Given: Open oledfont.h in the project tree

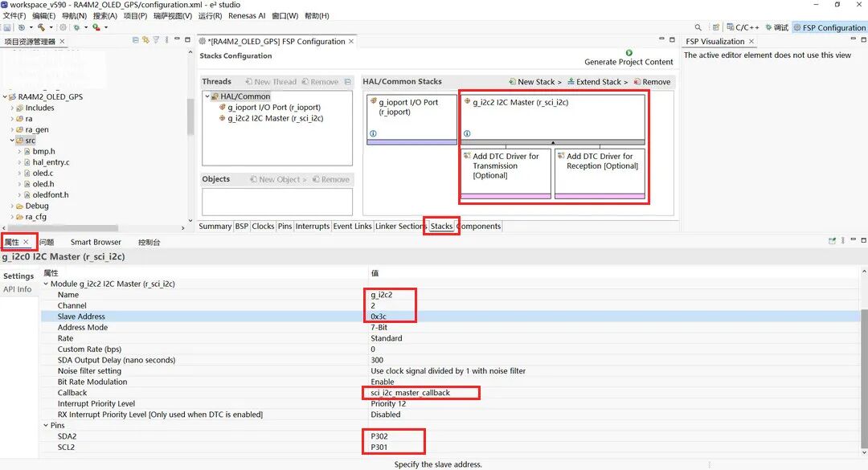Looking at the screenshot, I should coord(51,195).
